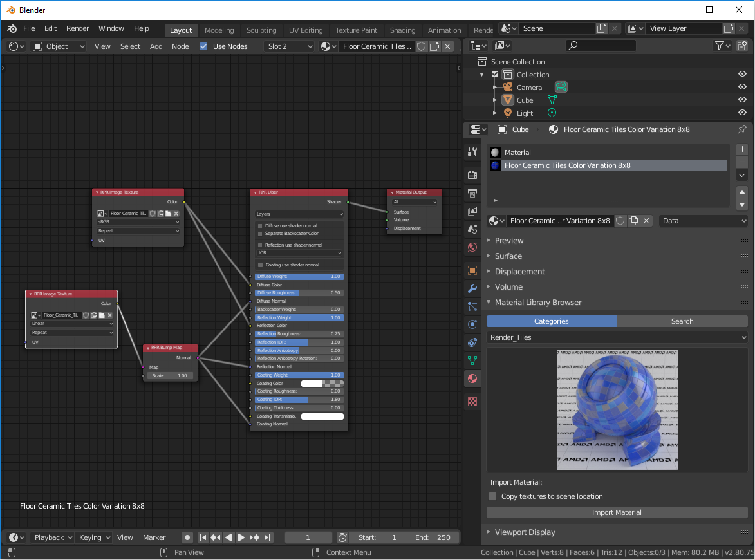
Task: Enable Copy textures to scene location
Action: point(492,496)
